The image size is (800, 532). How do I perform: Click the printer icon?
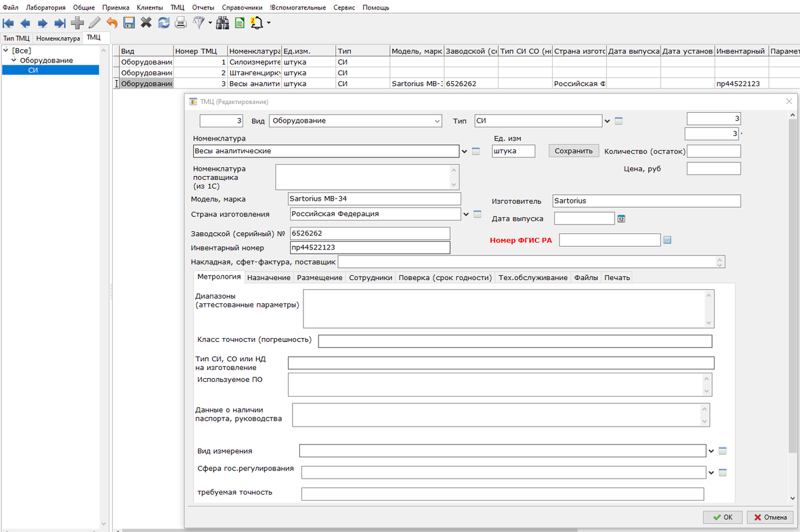coord(180,23)
